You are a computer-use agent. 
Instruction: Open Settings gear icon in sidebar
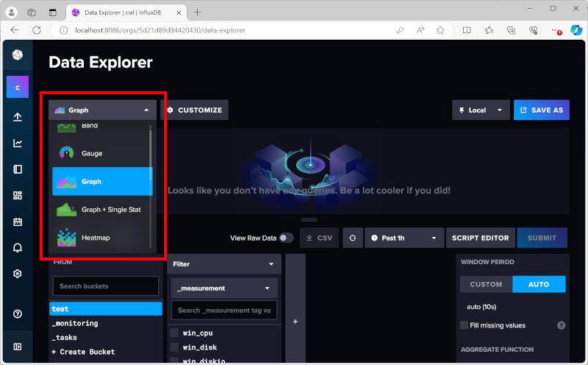tap(17, 274)
